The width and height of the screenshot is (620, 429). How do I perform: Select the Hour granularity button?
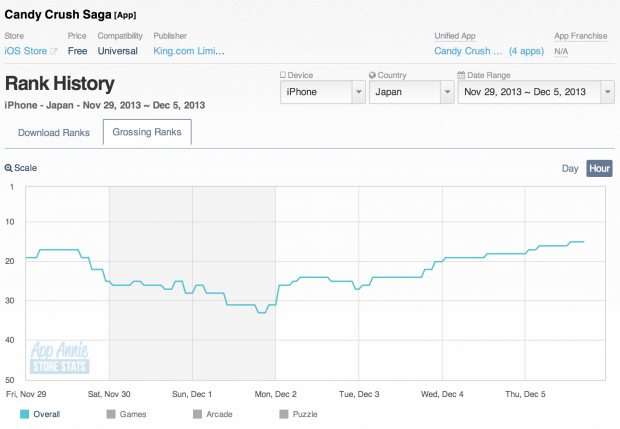click(599, 168)
